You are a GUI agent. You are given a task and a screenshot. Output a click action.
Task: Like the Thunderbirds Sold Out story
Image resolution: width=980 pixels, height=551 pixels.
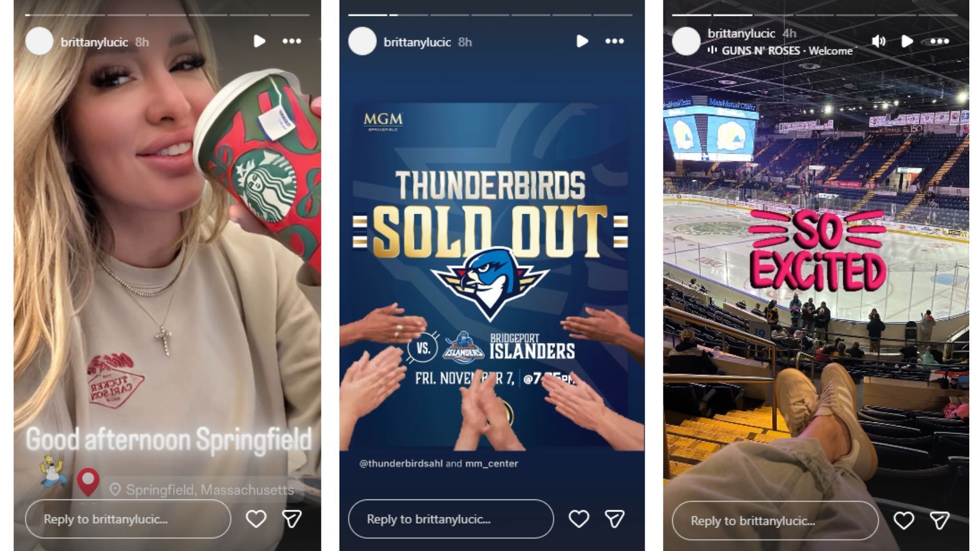[579, 519]
